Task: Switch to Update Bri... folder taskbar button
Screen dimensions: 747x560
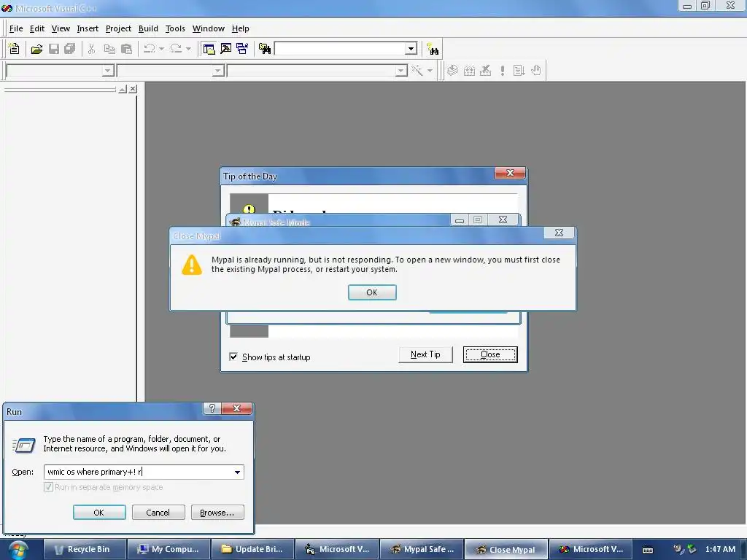Action: click(x=252, y=550)
